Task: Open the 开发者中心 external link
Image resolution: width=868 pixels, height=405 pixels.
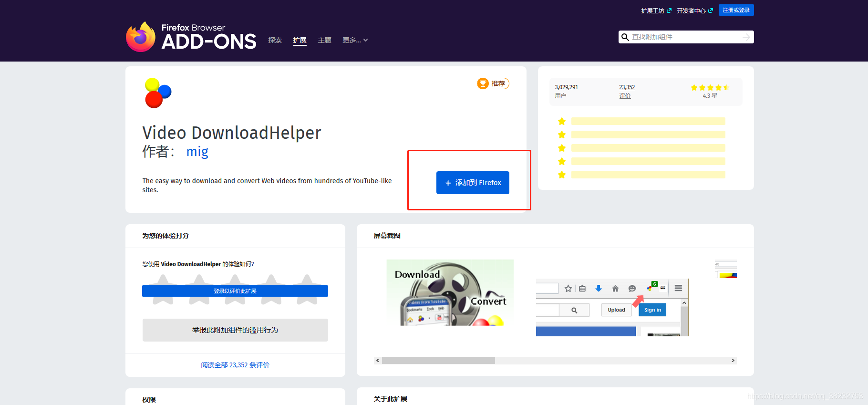Action: click(x=695, y=10)
